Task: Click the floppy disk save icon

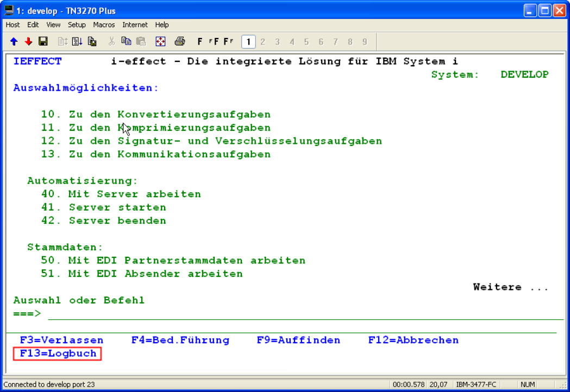Action: (43, 42)
